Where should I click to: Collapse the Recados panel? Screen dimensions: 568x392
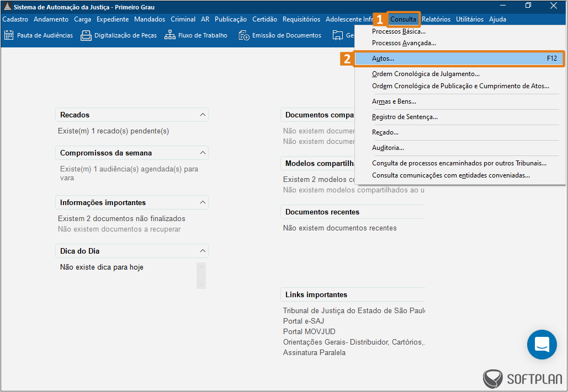point(203,115)
